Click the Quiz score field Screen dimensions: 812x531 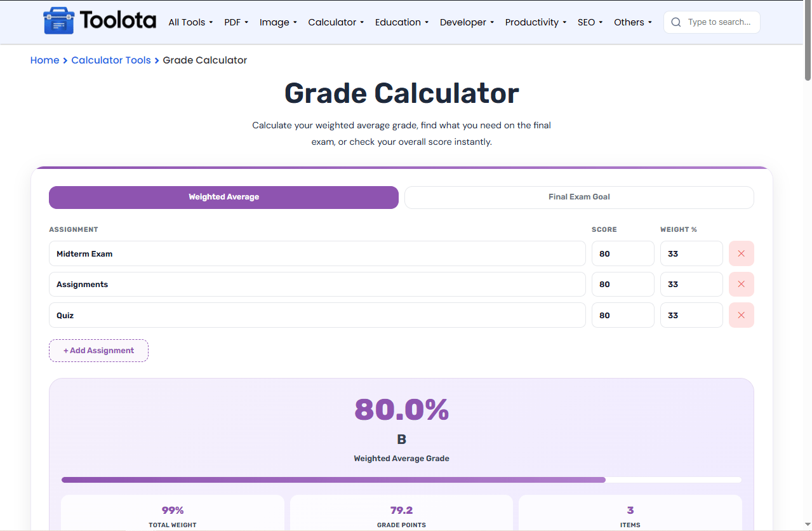click(623, 315)
